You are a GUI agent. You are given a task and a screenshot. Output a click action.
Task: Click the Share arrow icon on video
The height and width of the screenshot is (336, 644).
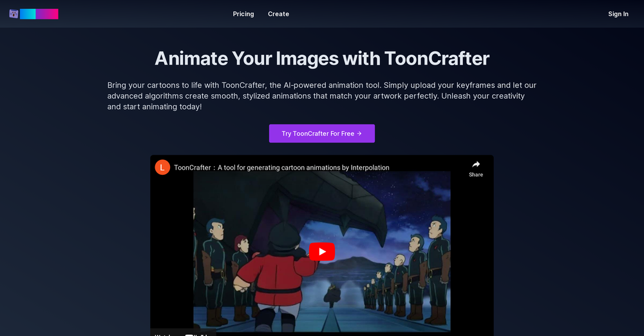pyautogui.click(x=476, y=164)
